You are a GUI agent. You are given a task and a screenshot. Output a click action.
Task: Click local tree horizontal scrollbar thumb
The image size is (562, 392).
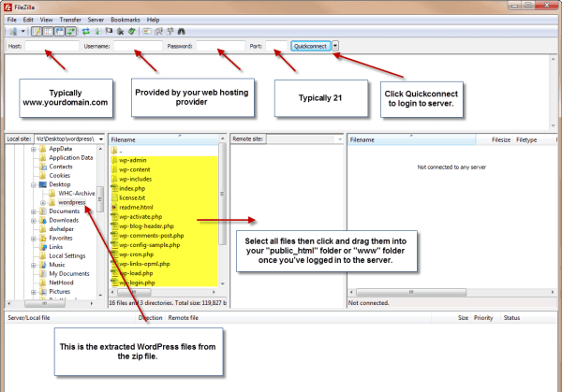pos(45,303)
